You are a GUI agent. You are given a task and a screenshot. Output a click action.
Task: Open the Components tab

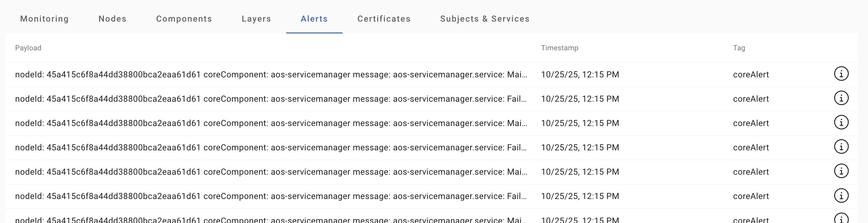(184, 19)
